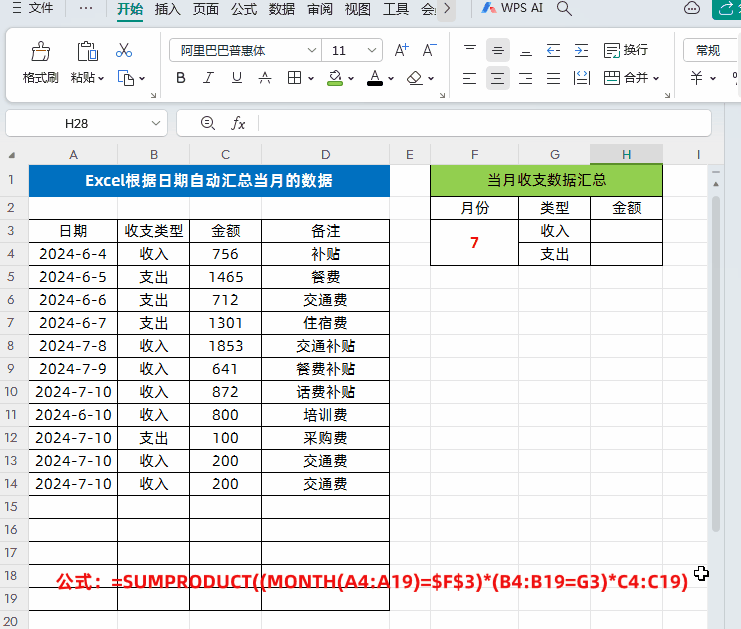Click the Increase Indent icon
Viewport: 741px width, 629px height.
point(581,50)
